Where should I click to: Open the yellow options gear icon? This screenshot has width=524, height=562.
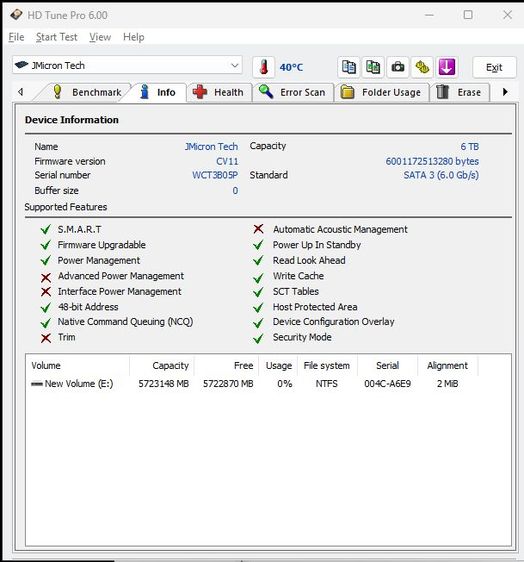pos(422,67)
